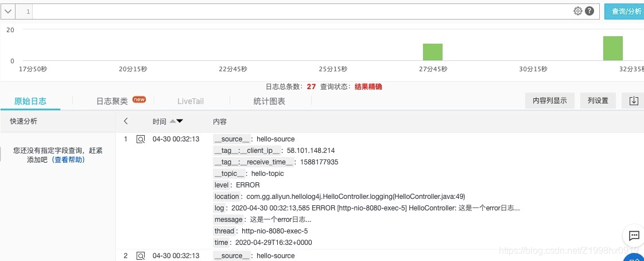The height and width of the screenshot is (261, 644).
Task: Click the client IP value 58.101.148.214
Action: [311, 151]
